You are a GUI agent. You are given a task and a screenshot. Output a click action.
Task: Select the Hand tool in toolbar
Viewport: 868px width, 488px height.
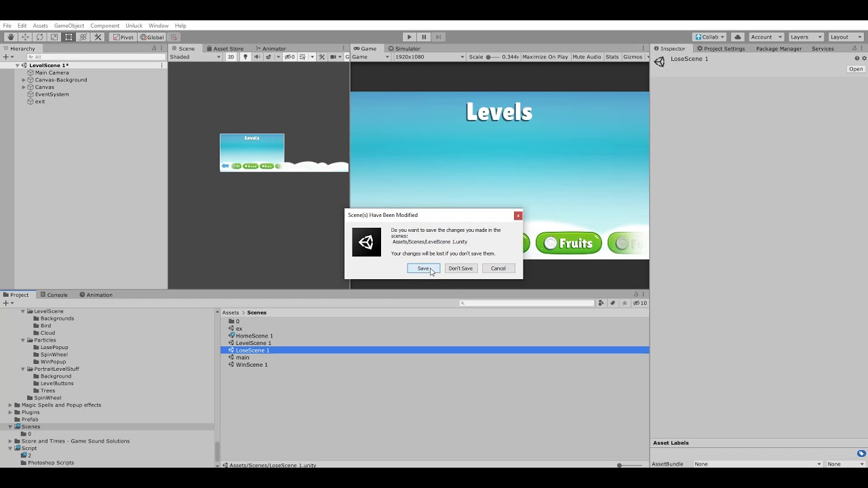coord(10,37)
